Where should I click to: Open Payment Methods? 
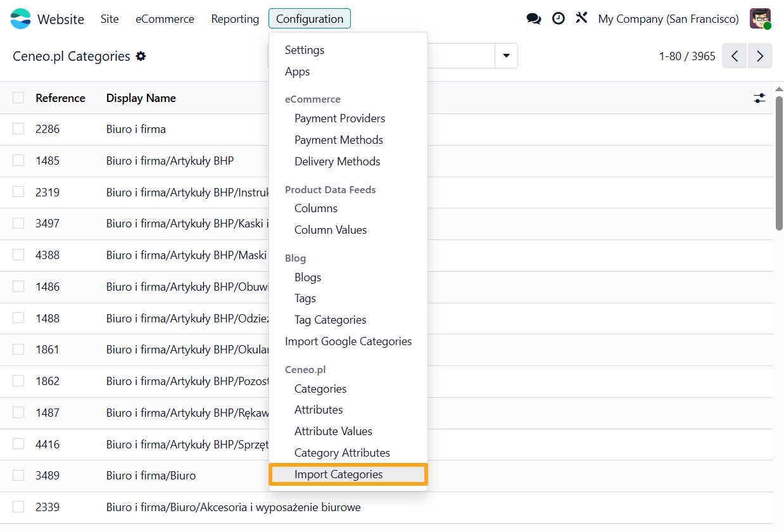339,140
